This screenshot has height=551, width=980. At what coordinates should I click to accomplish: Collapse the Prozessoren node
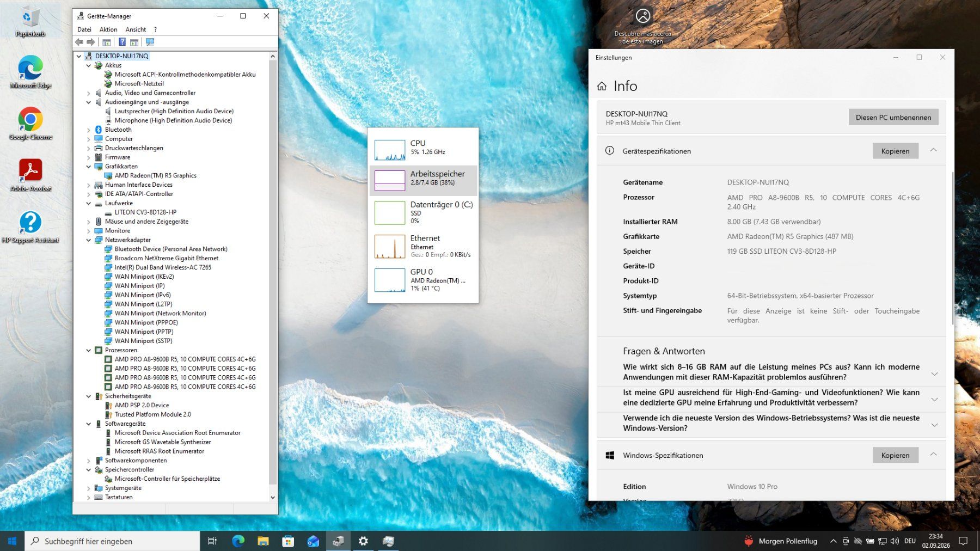pos(89,350)
